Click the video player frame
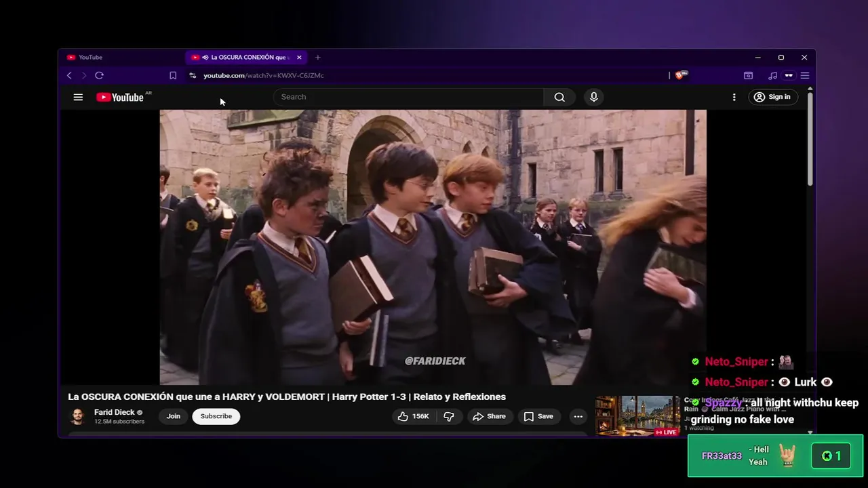The height and width of the screenshot is (488, 868). [x=433, y=247]
